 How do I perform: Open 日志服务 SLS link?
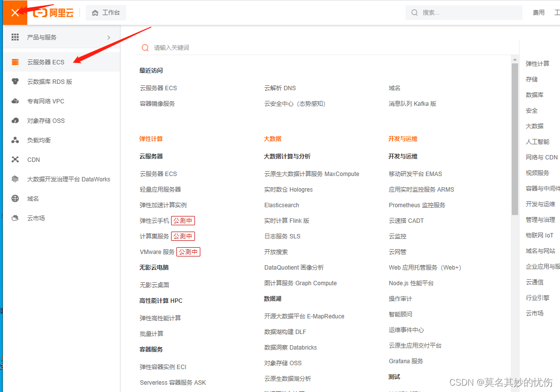point(282,236)
